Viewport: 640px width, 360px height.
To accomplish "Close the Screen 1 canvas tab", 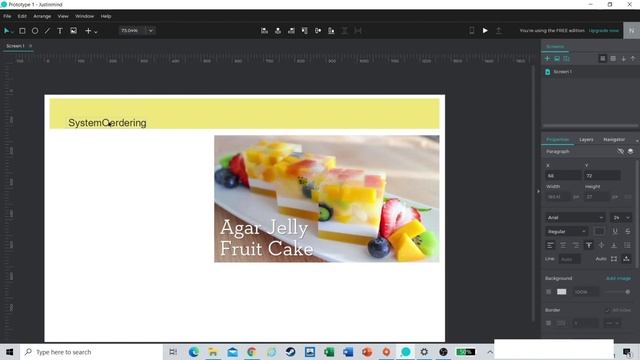I will tap(30, 46).
